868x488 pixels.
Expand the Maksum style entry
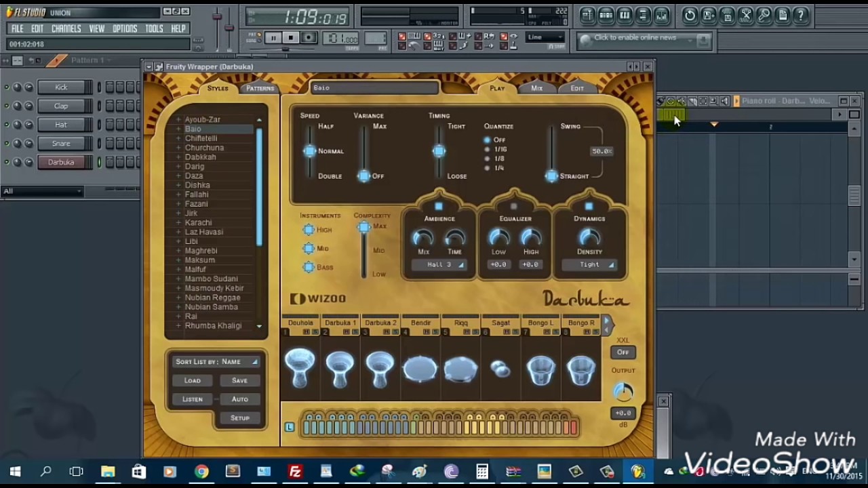pos(178,260)
